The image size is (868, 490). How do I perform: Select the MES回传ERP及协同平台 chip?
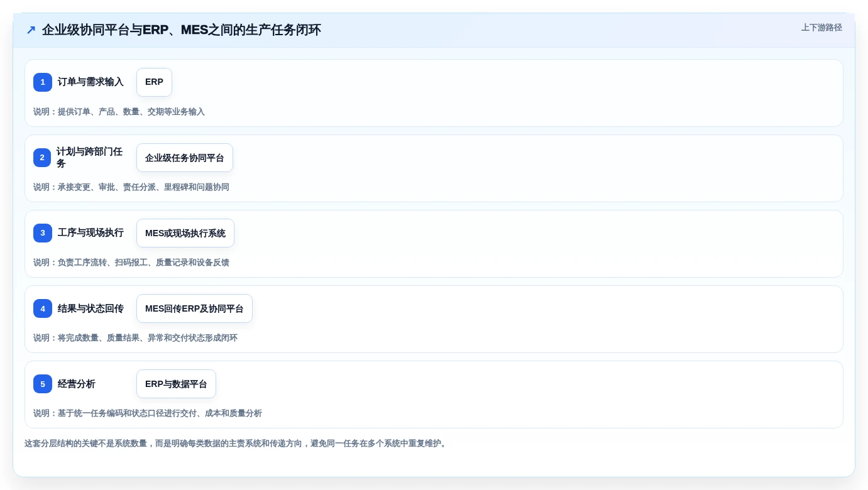[194, 308]
